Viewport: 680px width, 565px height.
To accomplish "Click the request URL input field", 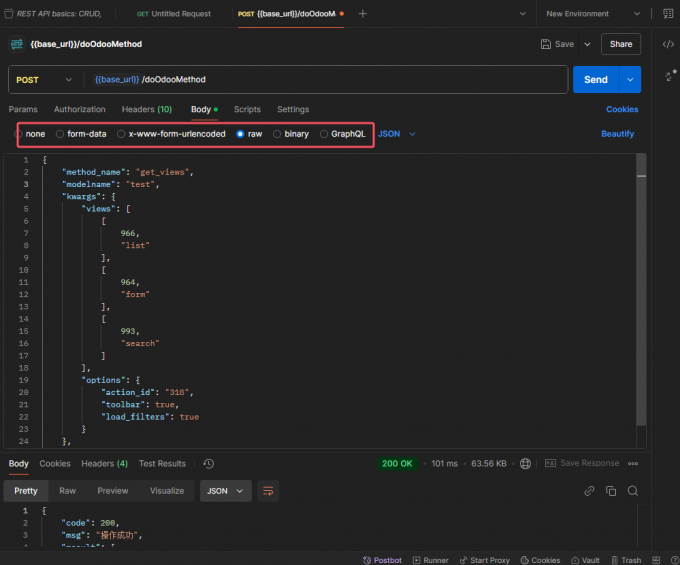I will 326,80.
